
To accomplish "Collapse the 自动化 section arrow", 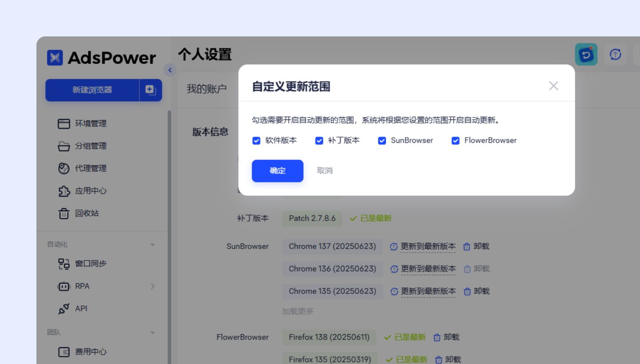I will tap(153, 245).
